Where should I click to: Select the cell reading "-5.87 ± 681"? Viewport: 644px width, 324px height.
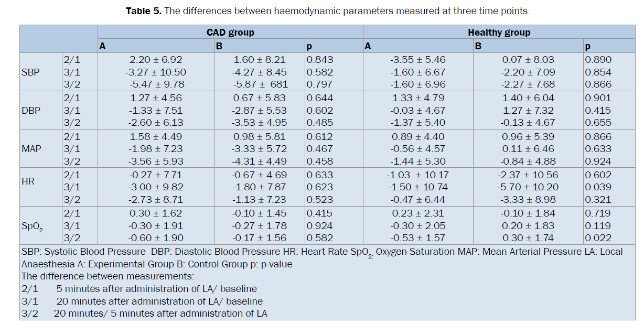coord(260,84)
